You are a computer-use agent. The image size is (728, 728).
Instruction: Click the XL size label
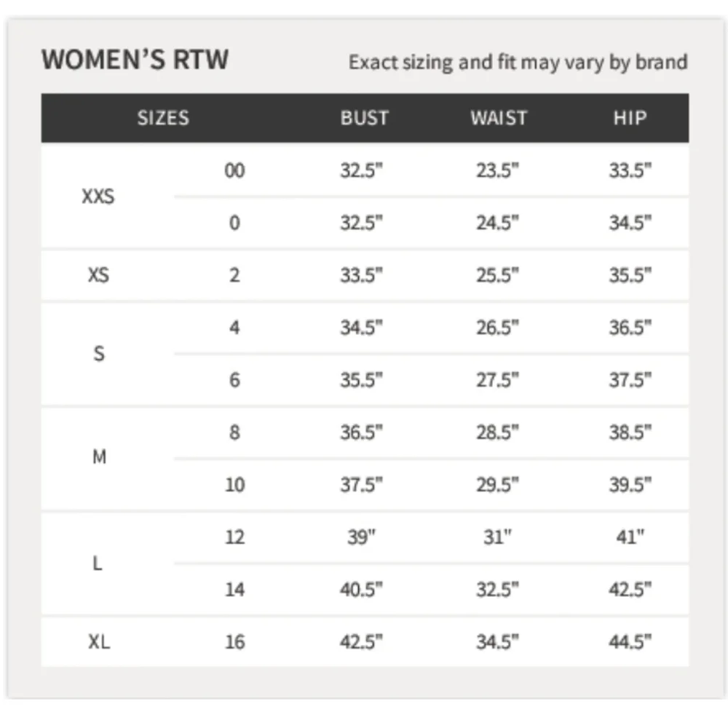pyautogui.click(x=99, y=641)
